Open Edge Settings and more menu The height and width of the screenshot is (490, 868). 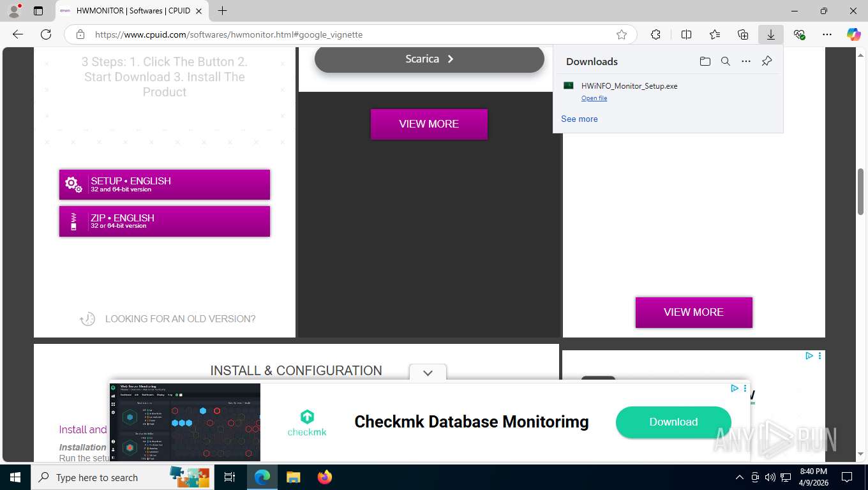pos(827,34)
